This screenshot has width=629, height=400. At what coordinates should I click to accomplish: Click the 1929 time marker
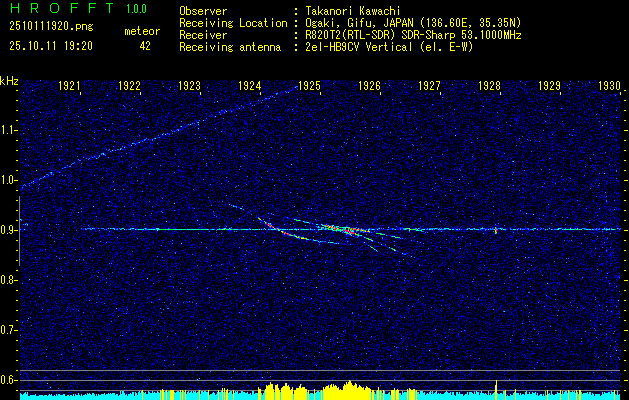549,85
